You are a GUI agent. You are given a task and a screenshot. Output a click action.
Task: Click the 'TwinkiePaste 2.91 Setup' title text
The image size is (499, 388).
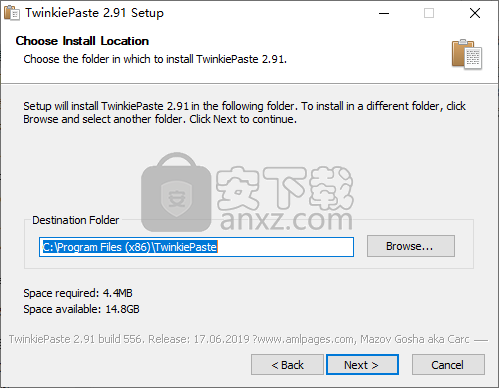[x=95, y=13]
